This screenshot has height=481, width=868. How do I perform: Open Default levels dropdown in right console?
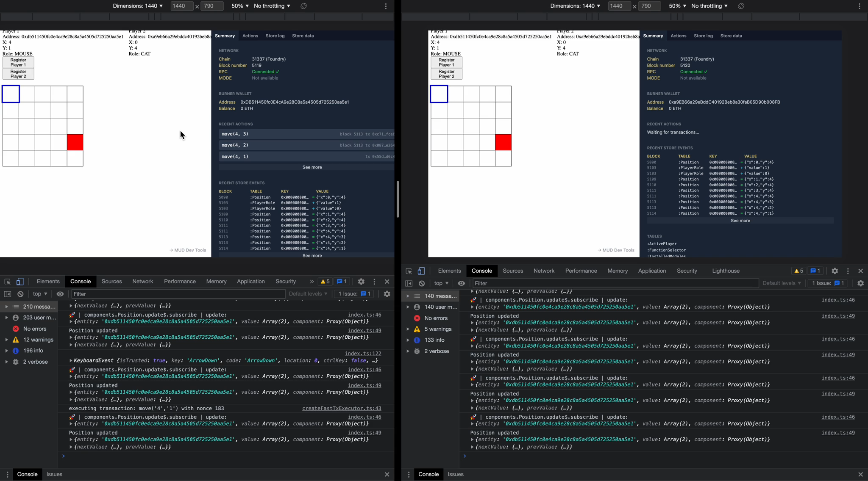coord(782,283)
